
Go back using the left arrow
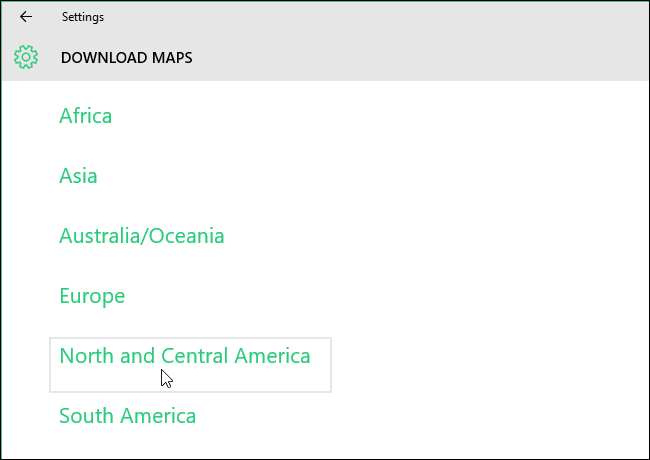[26, 17]
